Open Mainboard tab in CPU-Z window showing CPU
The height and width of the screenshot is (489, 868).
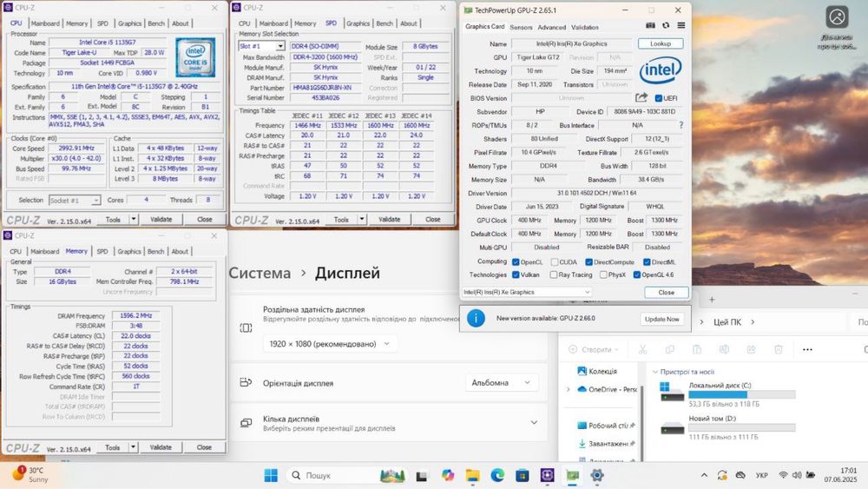[45, 23]
